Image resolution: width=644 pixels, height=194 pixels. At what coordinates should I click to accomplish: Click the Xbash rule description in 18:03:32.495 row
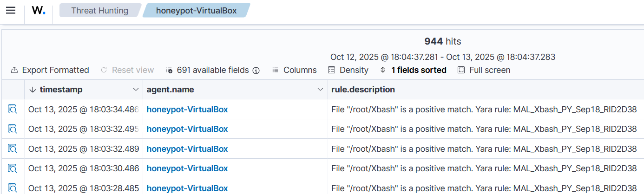(x=484, y=129)
